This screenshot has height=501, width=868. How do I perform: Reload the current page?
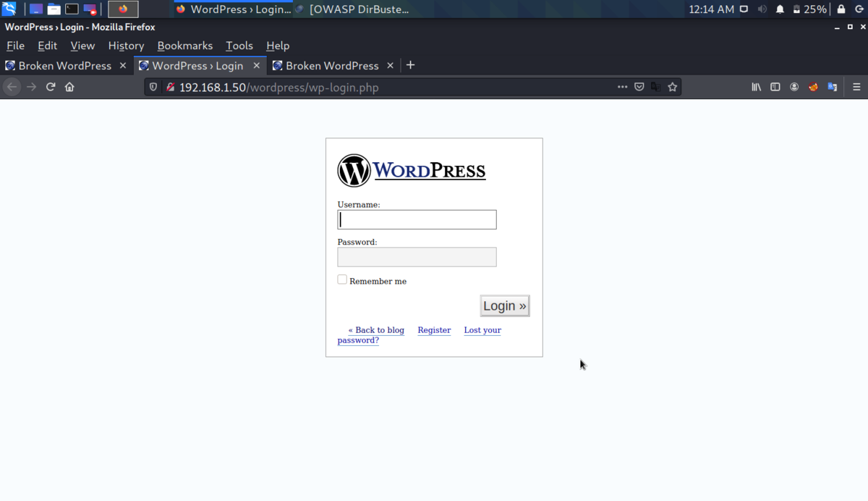[51, 87]
